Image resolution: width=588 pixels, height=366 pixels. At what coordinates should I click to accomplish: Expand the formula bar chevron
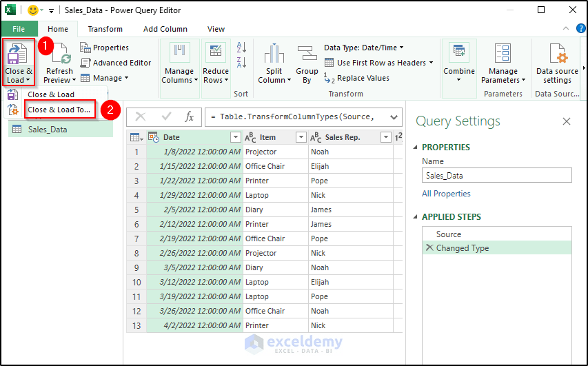(394, 117)
